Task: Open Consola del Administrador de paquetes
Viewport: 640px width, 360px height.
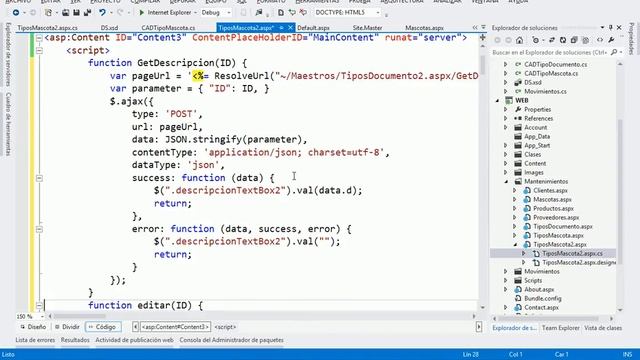Action: [x=231, y=340]
